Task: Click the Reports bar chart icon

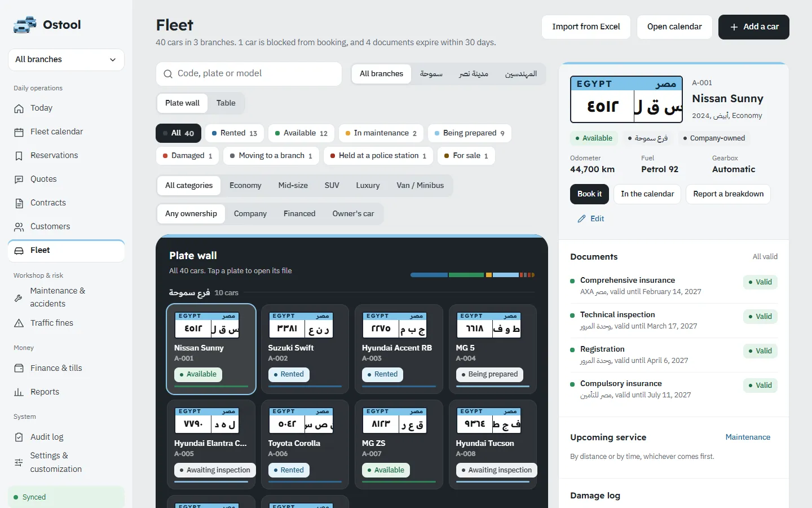Action: click(x=19, y=392)
